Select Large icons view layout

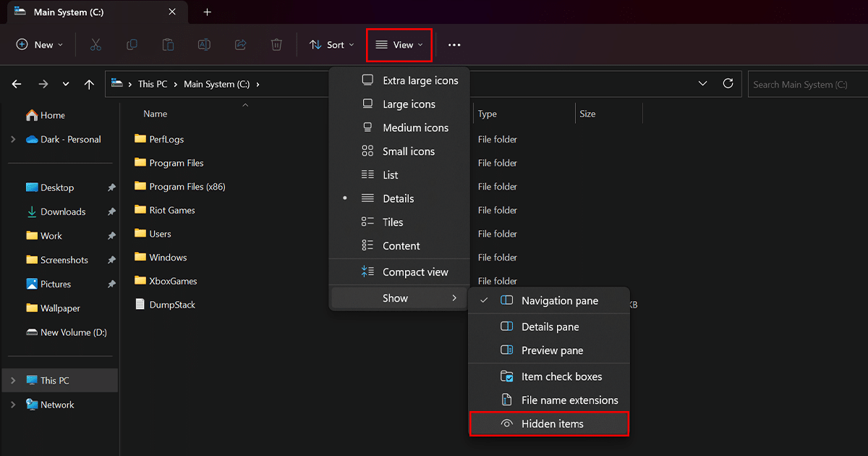pos(408,104)
